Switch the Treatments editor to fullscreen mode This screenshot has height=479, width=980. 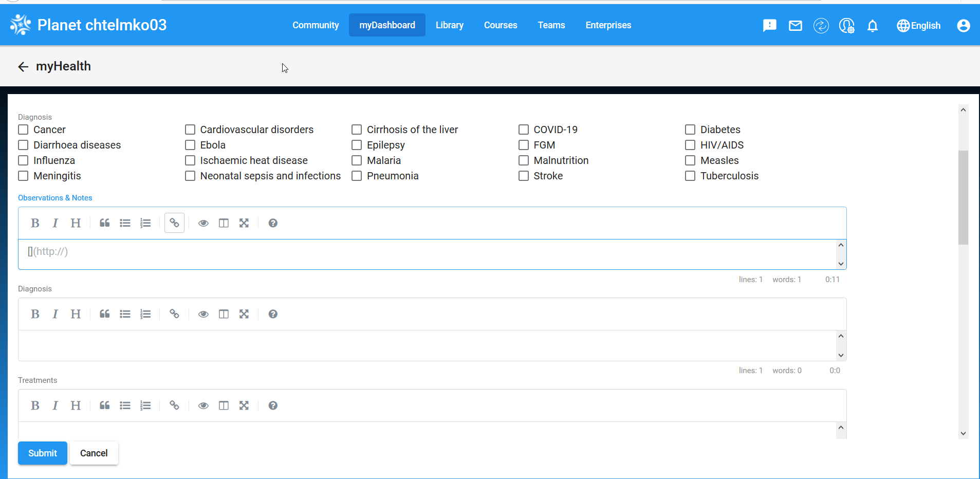pos(244,406)
